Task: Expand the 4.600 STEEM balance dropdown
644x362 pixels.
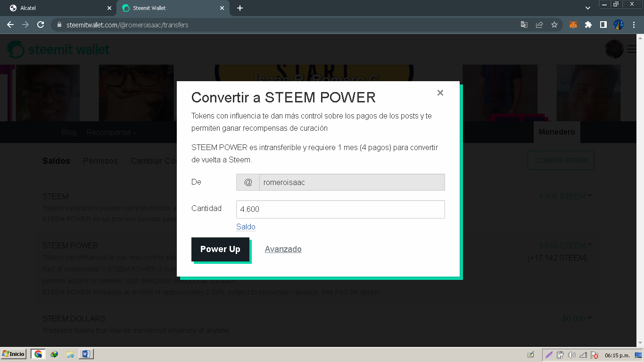Action: pos(565,196)
